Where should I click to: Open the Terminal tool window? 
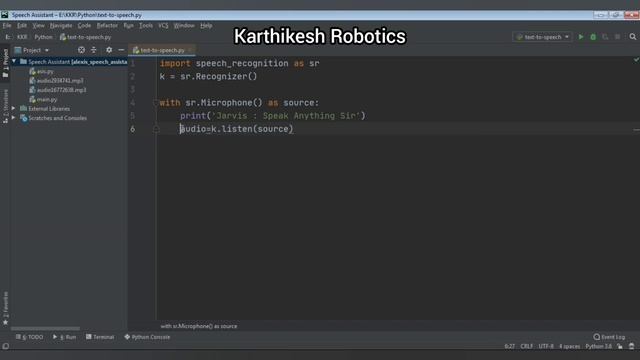pyautogui.click(x=100, y=337)
